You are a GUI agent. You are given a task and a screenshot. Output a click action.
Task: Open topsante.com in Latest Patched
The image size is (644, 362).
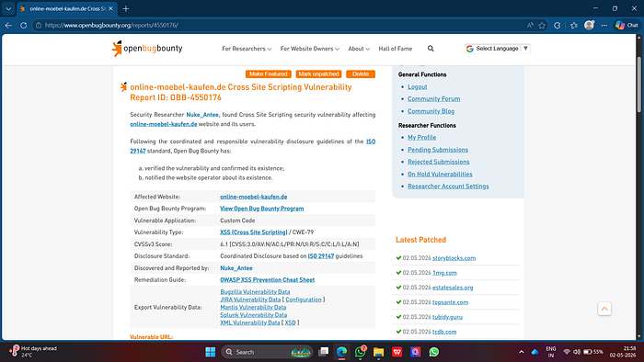click(x=450, y=302)
